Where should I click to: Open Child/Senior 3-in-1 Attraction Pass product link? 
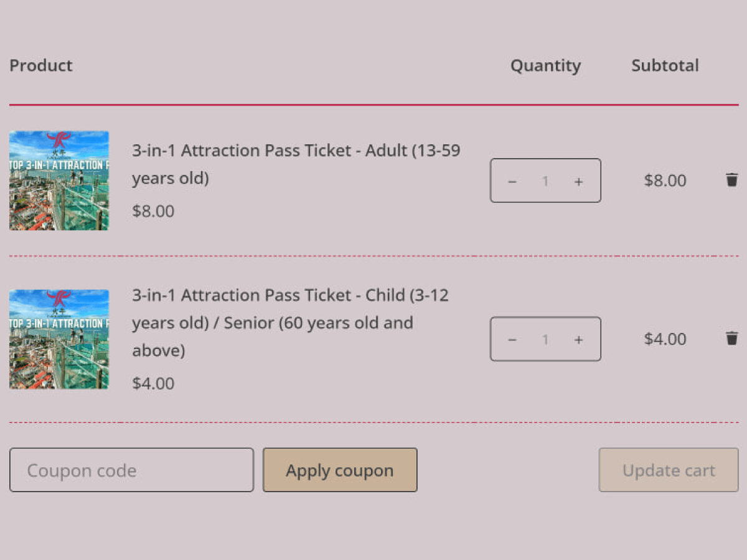(x=290, y=322)
